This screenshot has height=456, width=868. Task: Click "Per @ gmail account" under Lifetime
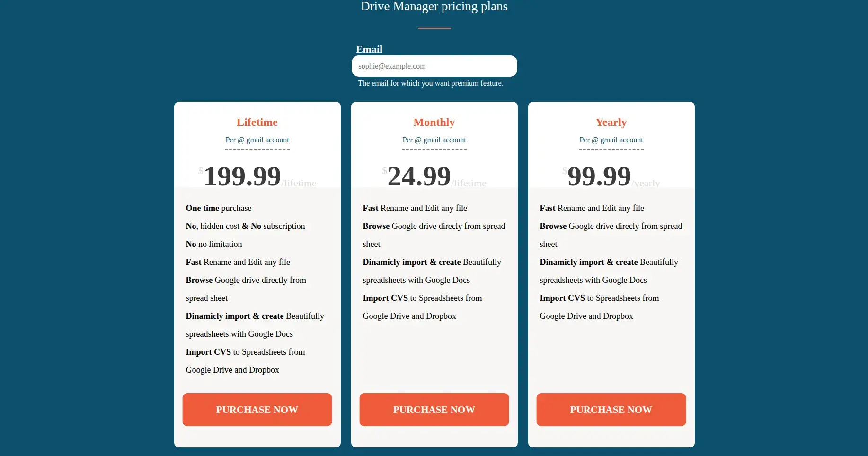(257, 140)
